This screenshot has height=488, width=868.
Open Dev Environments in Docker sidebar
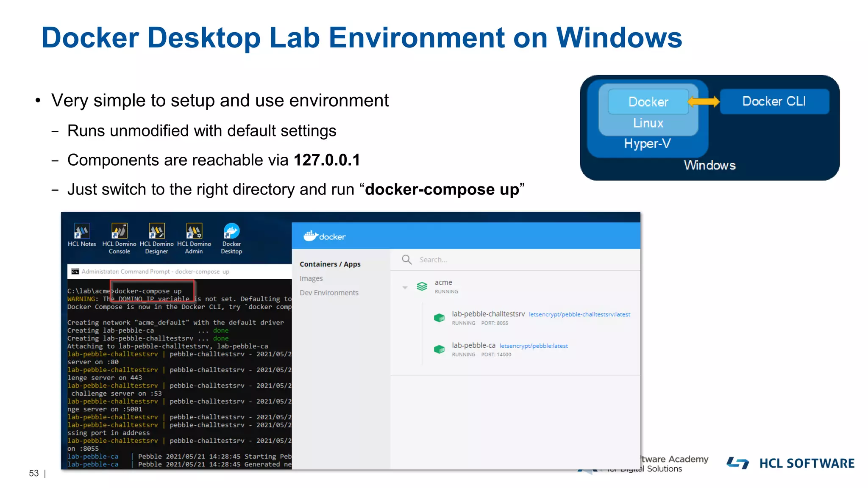tap(329, 293)
